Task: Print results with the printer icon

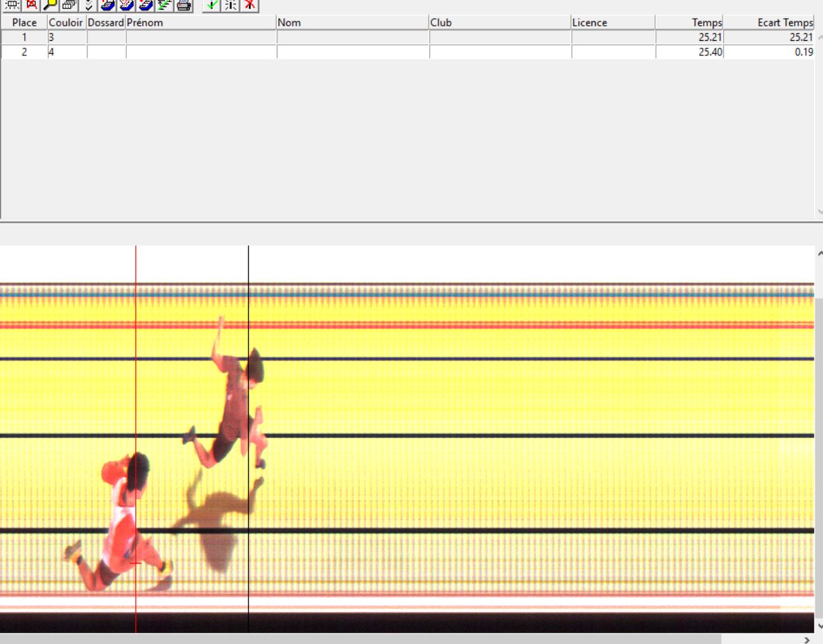Action: pos(184,6)
